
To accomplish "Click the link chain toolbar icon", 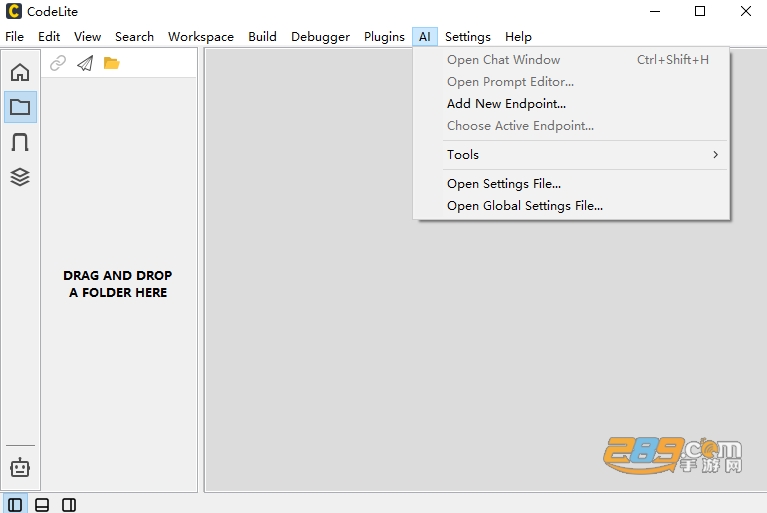I will click(x=58, y=63).
